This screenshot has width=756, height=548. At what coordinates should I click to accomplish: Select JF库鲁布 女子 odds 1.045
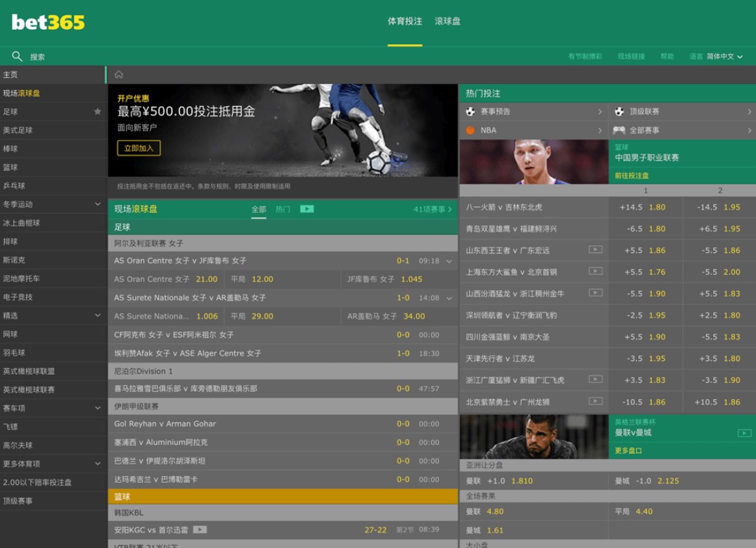[x=399, y=279]
